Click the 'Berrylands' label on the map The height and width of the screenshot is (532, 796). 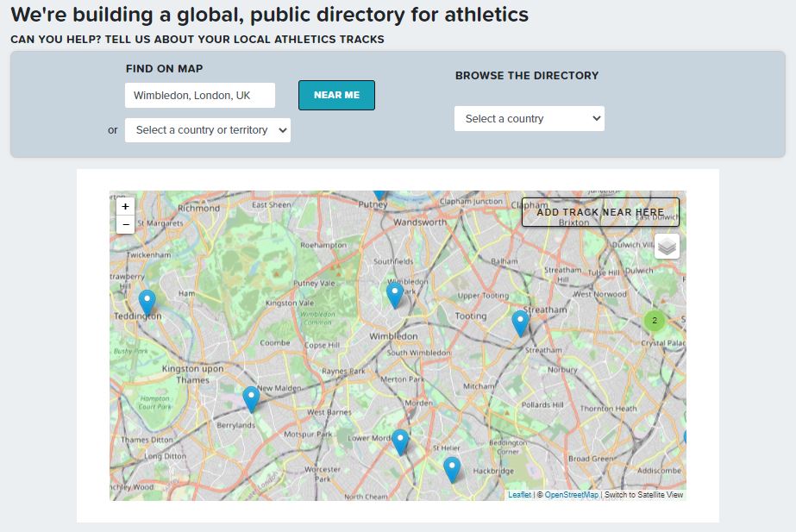236,425
